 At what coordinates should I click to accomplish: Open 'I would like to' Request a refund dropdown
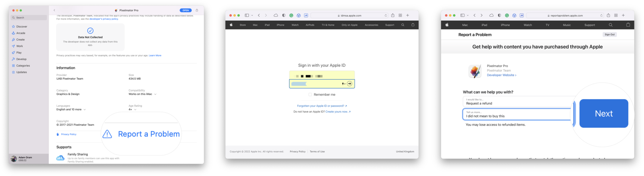click(x=519, y=102)
